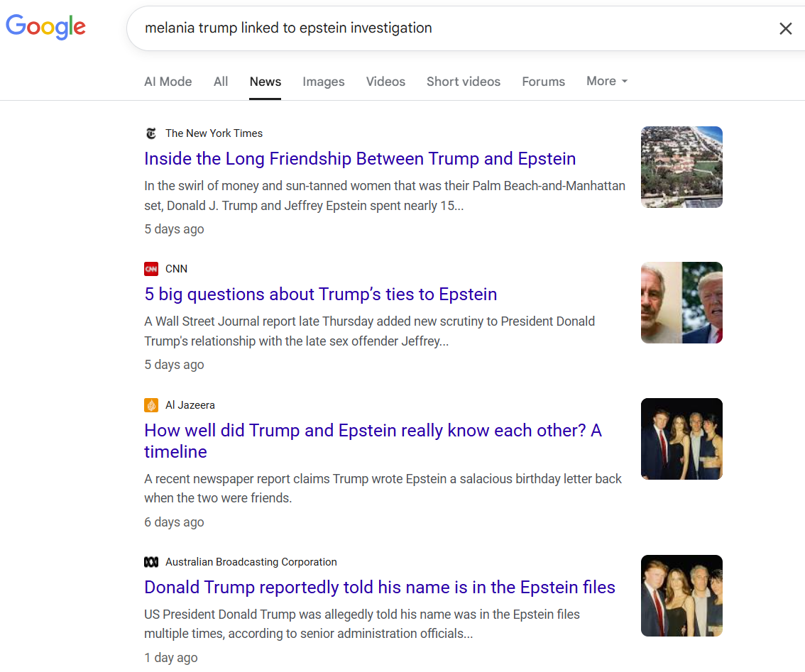
Task: Click snippet 'US President Donald Trump was allegedly told'
Action: [x=362, y=624]
